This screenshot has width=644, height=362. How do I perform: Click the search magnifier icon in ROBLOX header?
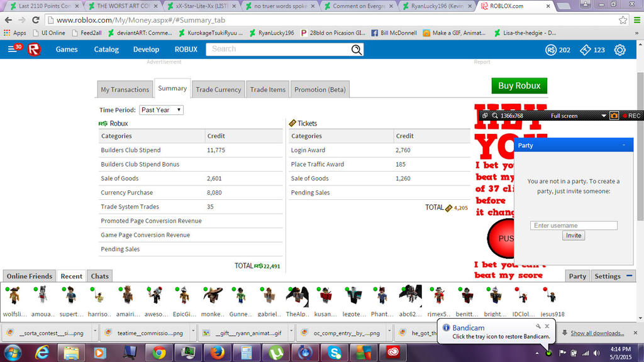click(x=357, y=50)
